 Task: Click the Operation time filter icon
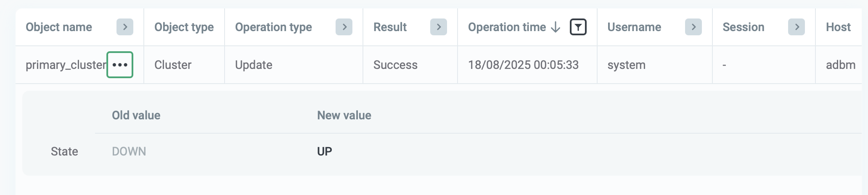[x=578, y=27]
